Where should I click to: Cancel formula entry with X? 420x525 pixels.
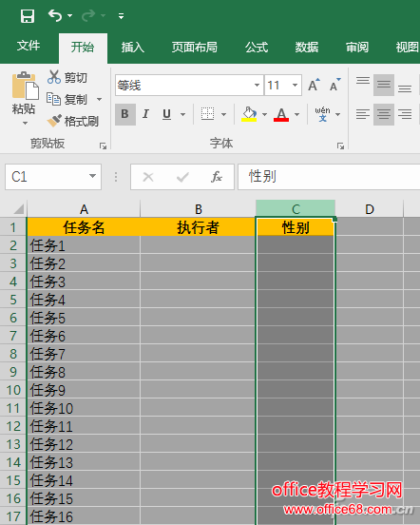pyautogui.click(x=148, y=177)
